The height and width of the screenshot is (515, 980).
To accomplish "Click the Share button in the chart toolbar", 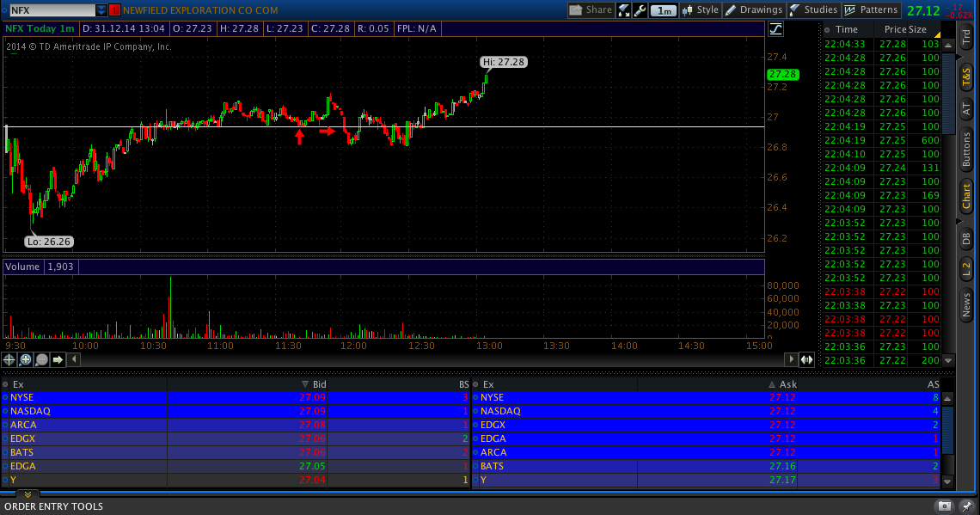I will tap(591, 10).
